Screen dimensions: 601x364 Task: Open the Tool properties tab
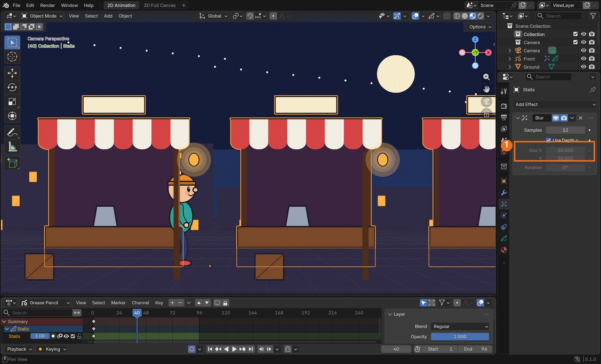pyautogui.click(x=504, y=91)
